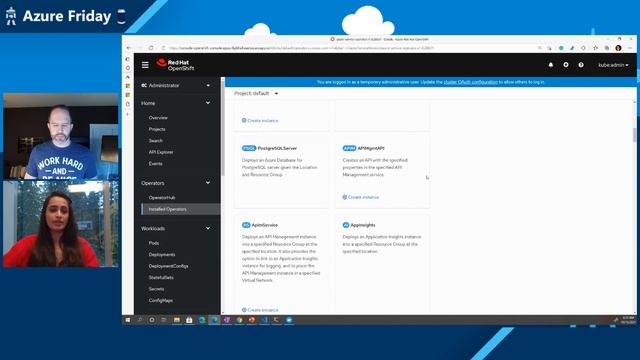Open PowerPoint from taskbar
The image size is (640, 360).
pos(251,320)
